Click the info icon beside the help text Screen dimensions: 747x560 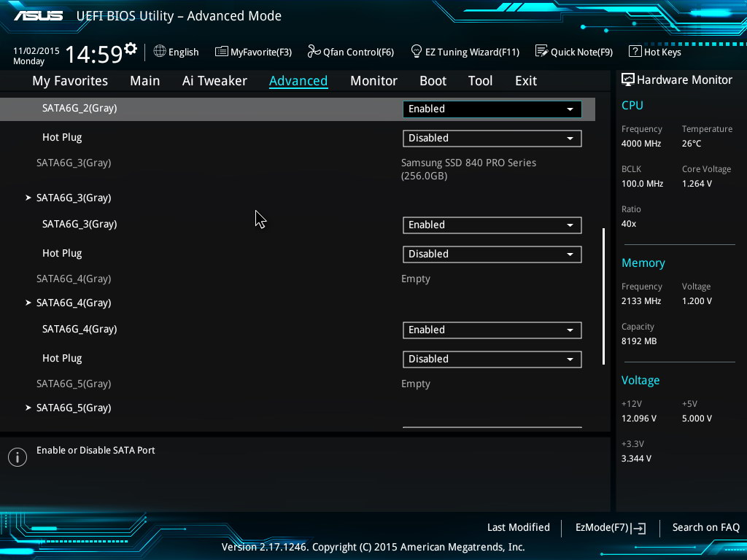(18, 456)
